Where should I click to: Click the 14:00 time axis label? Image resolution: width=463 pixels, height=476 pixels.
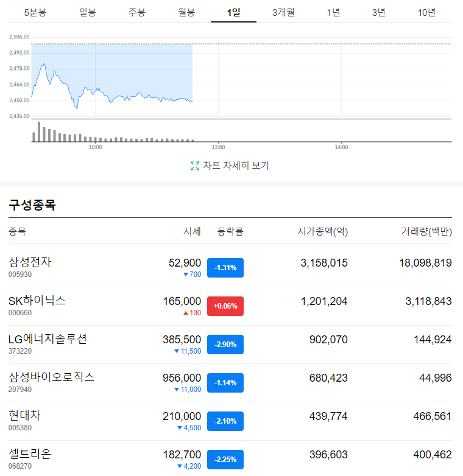pos(341,147)
